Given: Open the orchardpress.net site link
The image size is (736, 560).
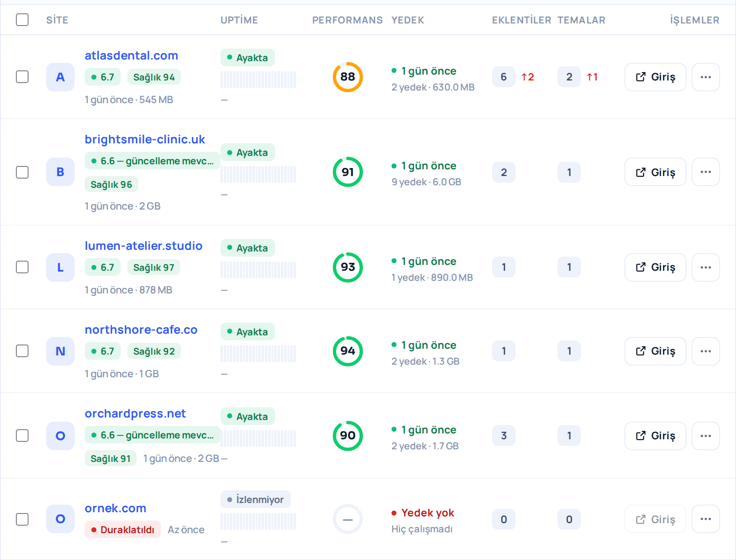Looking at the screenshot, I should click(135, 413).
